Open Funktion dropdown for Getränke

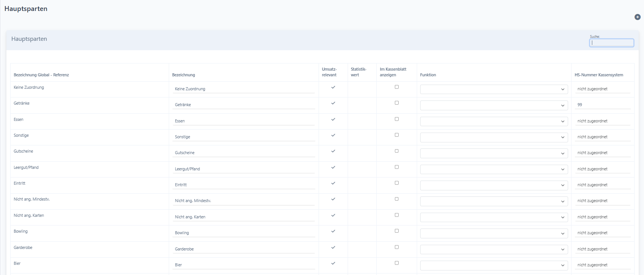pos(494,105)
